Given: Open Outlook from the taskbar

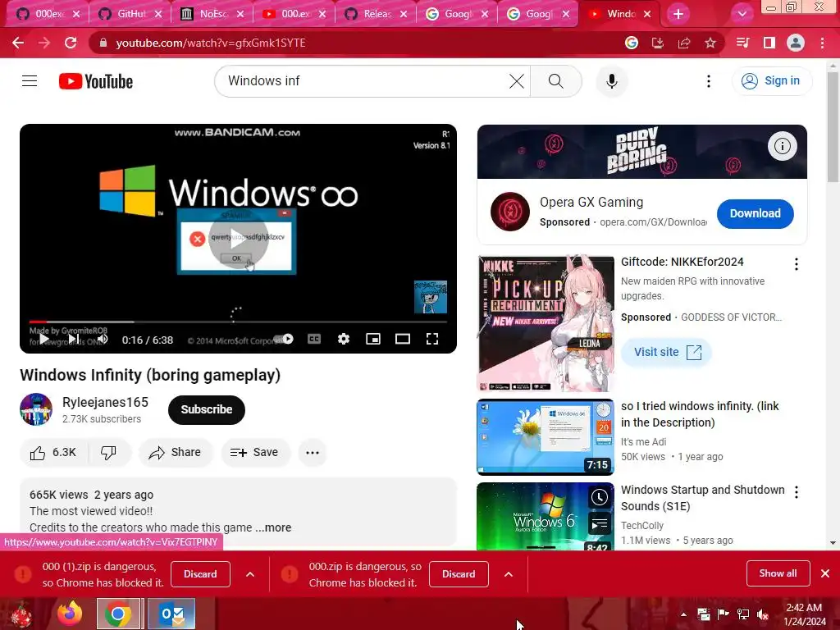Looking at the screenshot, I should pos(171,614).
